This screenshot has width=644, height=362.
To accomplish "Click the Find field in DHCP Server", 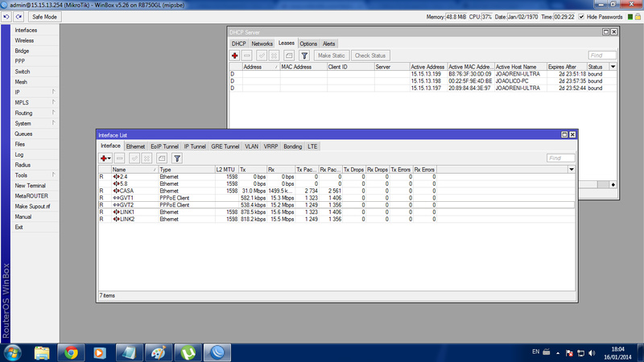I will [601, 55].
